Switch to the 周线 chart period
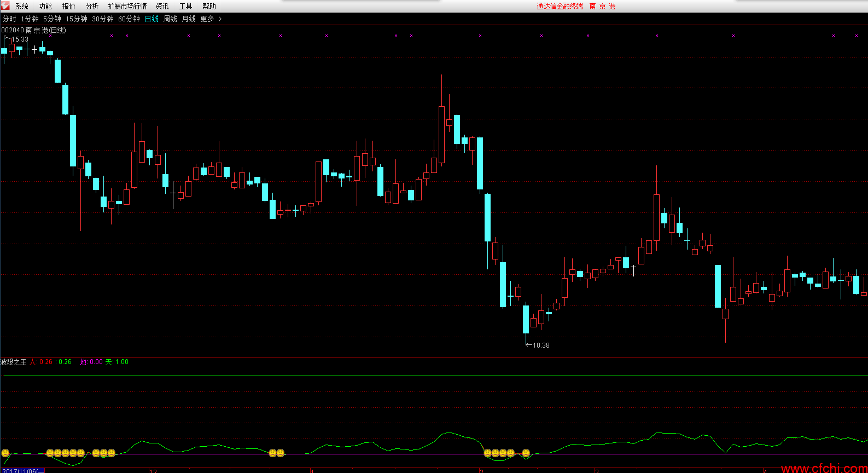This screenshot has width=868, height=473. (x=171, y=19)
